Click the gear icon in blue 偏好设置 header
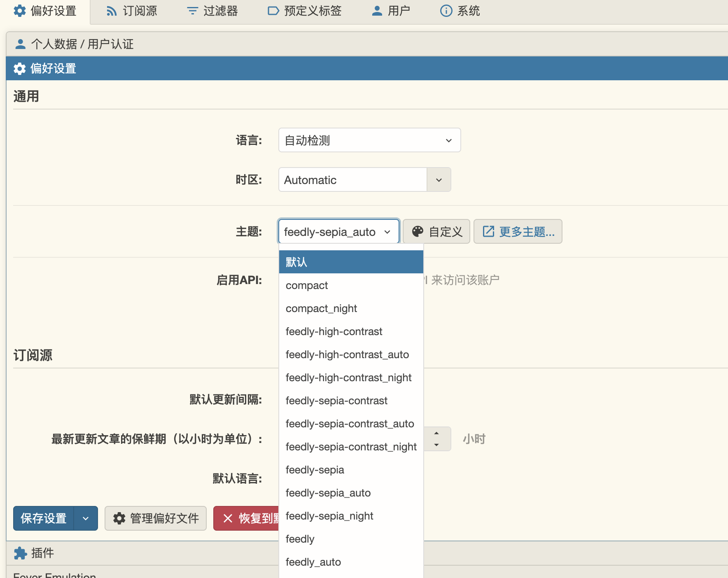Screen dimensions: 728x578 [x=20, y=68]
